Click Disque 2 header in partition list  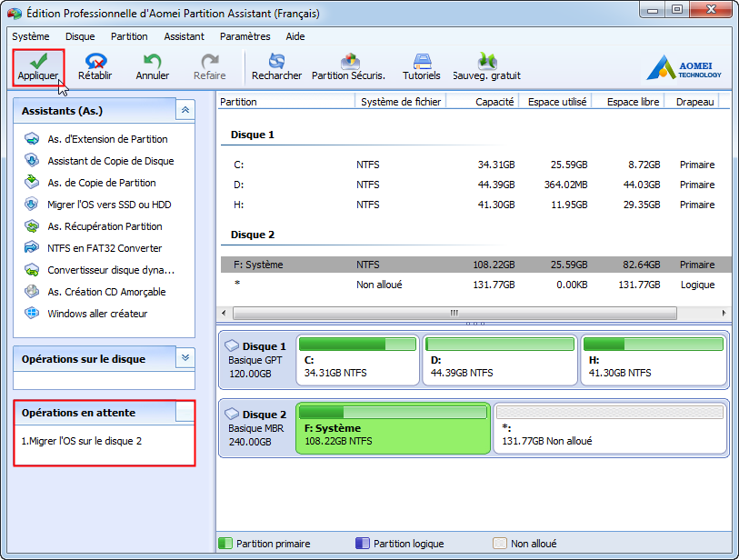pyautogui.click(x=252, y=235)
